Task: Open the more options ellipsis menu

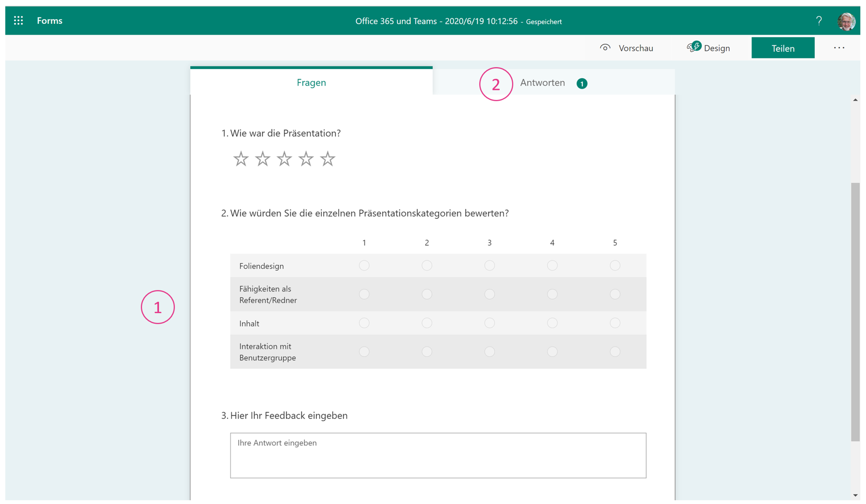Action: [839, 47]
